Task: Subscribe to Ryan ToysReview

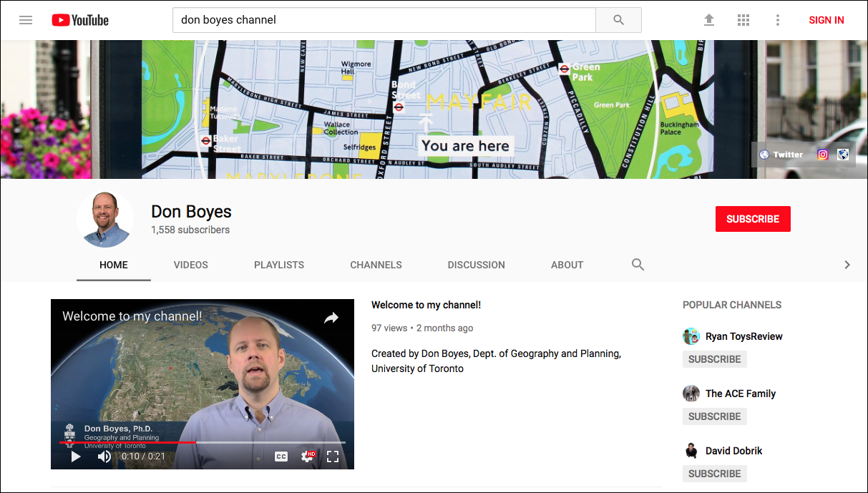Action: [715, 359]
